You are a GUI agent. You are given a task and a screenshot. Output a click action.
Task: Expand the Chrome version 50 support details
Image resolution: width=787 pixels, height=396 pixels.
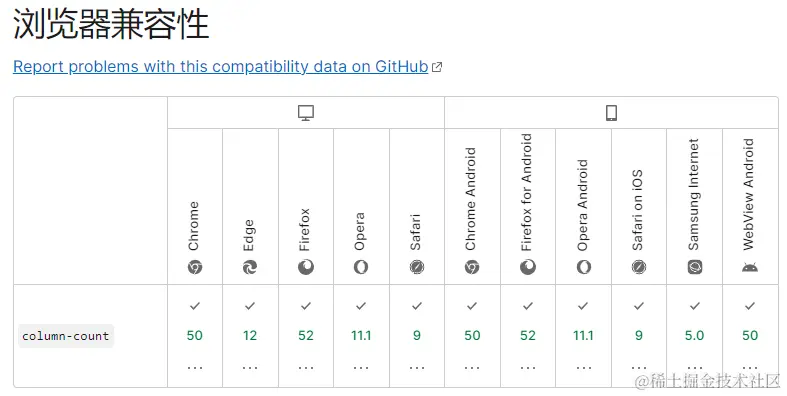tap(195, 368)
